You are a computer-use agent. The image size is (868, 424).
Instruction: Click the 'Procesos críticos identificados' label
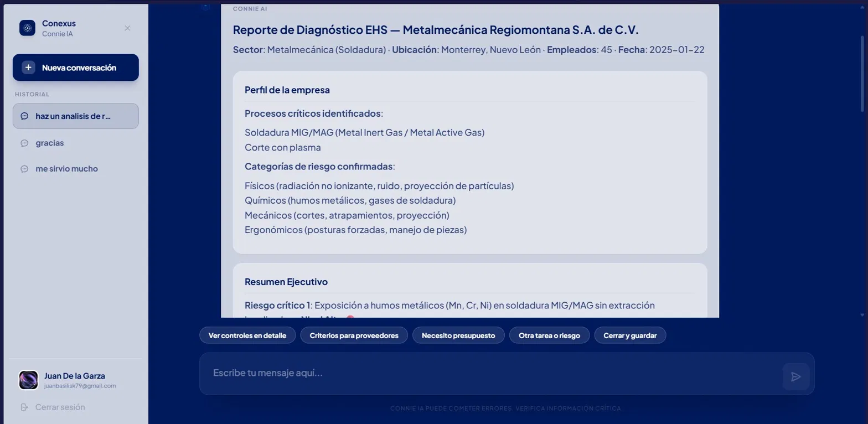click(x=313, y=113)
